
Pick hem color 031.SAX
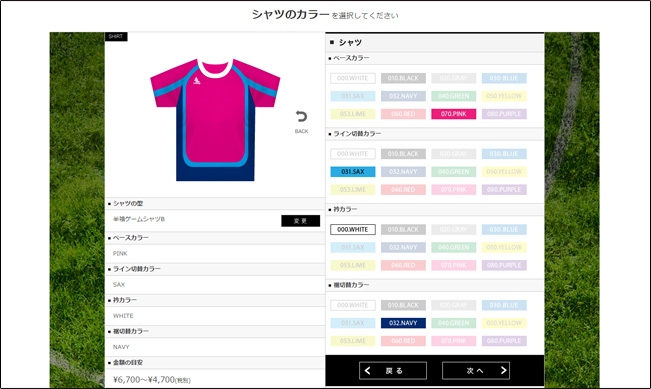(353, 323)
